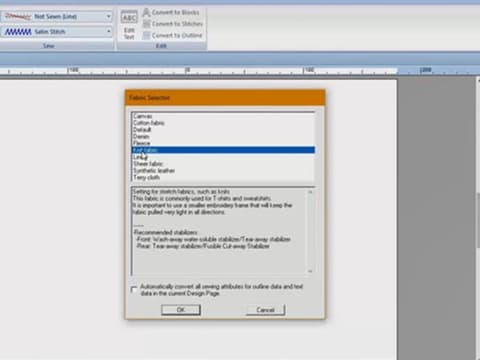Cancel the Fabric Selector dialog
This screenshot has height=360, width=480.
(265, 310)
